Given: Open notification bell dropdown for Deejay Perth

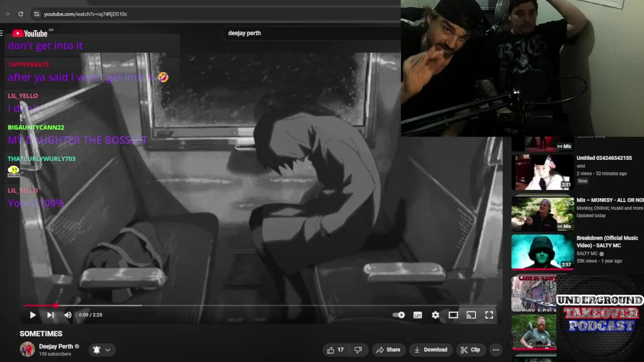Looking at the screenshot, I should pyautogui.click(x=102, y=350).
